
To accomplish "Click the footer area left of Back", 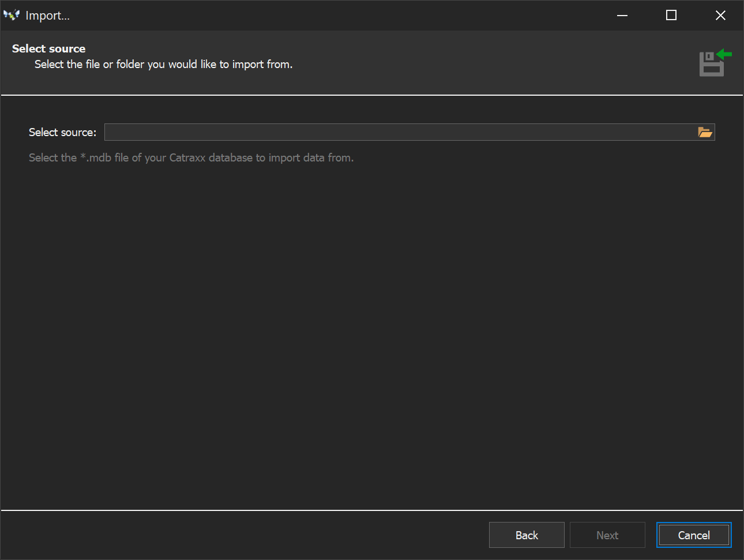I will point(231,535).
